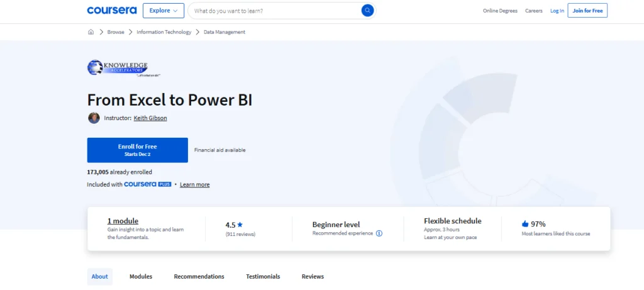The height and width of the screenshot is (290, 644).
Task: Click the Learn more link
Action: [195, 184]
